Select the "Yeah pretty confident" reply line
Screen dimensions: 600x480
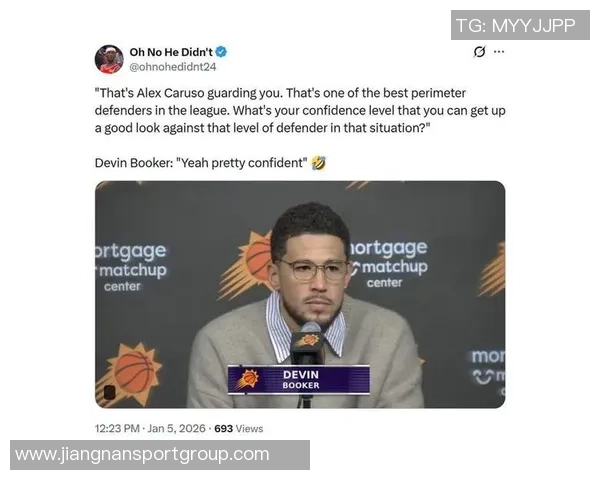click(x=201, y=163)
